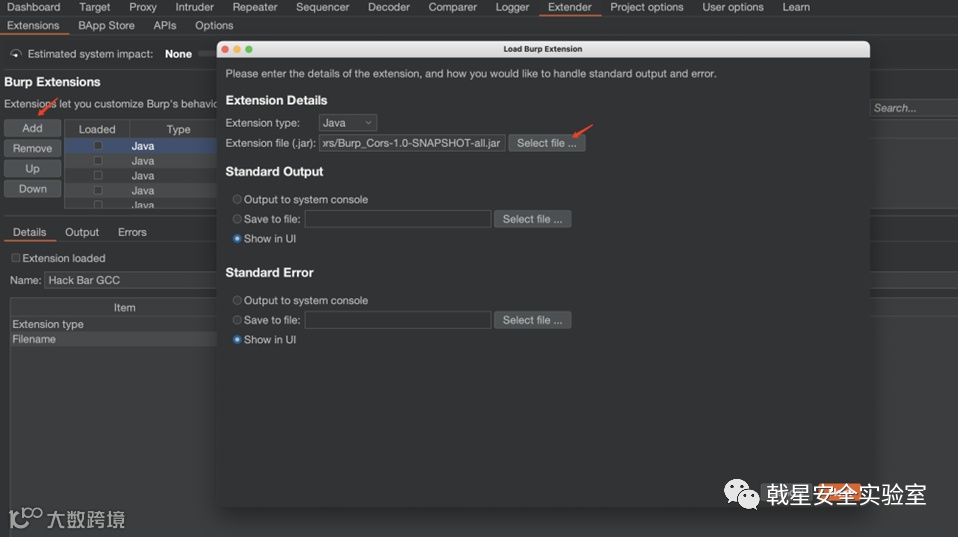This screenshot has height=537, width=958.
Task: Toggle the Extension loaded checkbox
Action: pos(16,258)
